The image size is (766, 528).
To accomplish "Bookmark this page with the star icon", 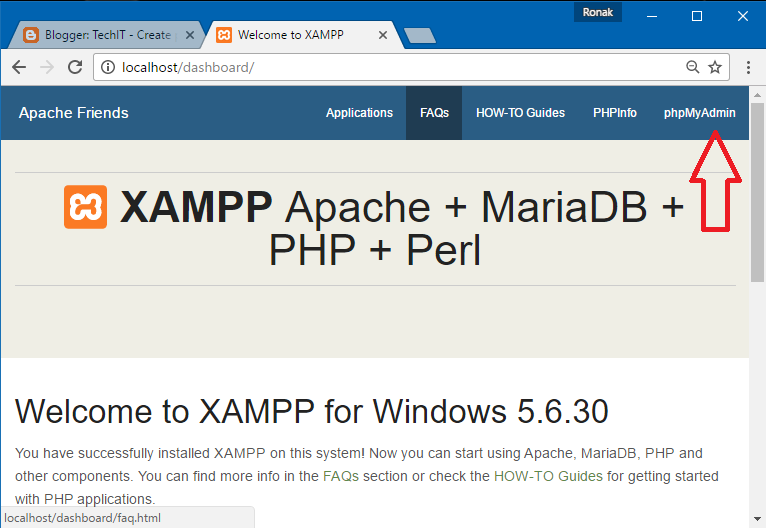I will click(x=715, y=67).
